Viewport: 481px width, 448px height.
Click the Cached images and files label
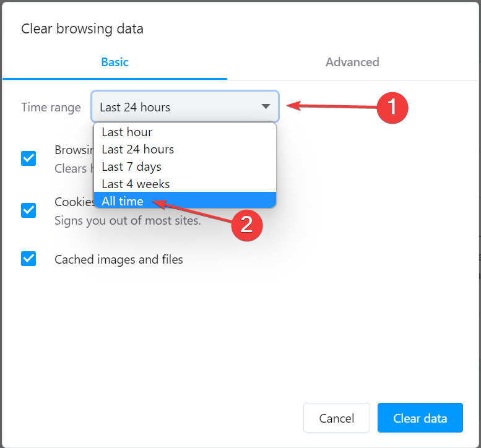119,259
